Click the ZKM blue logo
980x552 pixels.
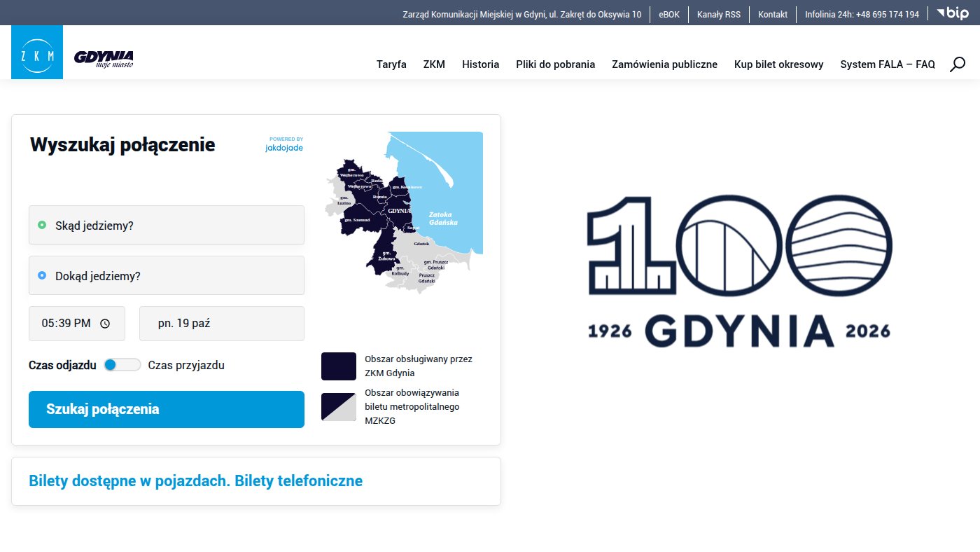pos(37,53)
